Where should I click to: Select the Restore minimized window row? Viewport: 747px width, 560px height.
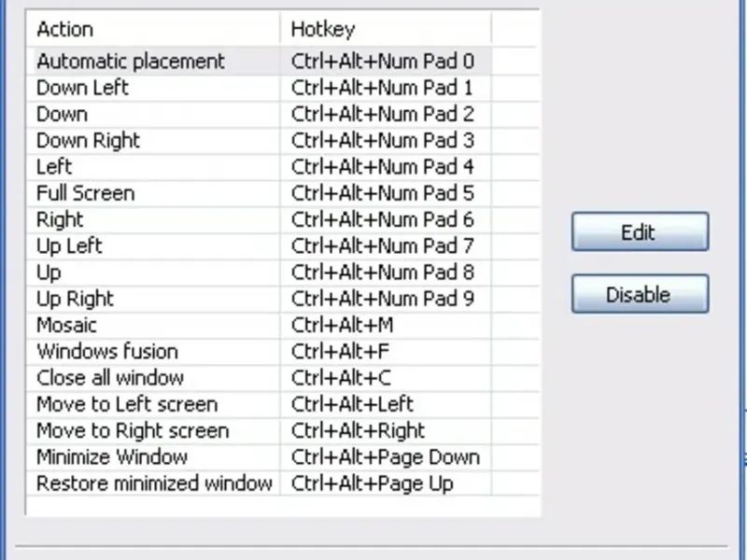tap(154, 483)
